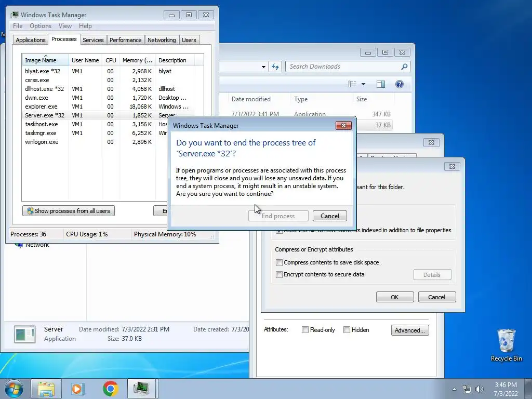532x399 pixels.
Task: Launch Windows Media Player from taskbar
Action: point(78,389)
